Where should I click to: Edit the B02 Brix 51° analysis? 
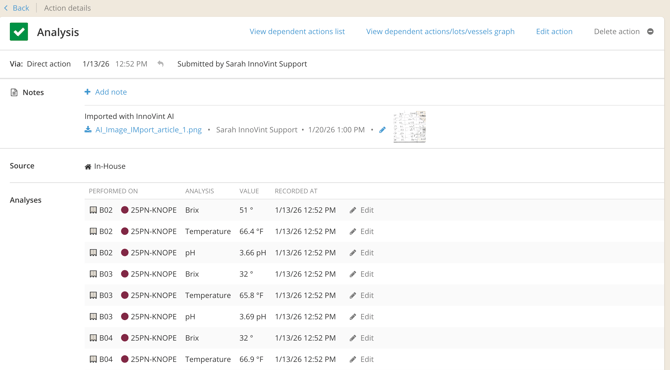point(361,210)
